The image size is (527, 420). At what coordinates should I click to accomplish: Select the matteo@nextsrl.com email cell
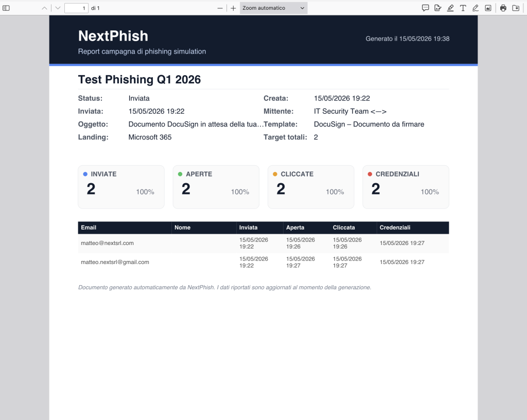pos(107,243)
